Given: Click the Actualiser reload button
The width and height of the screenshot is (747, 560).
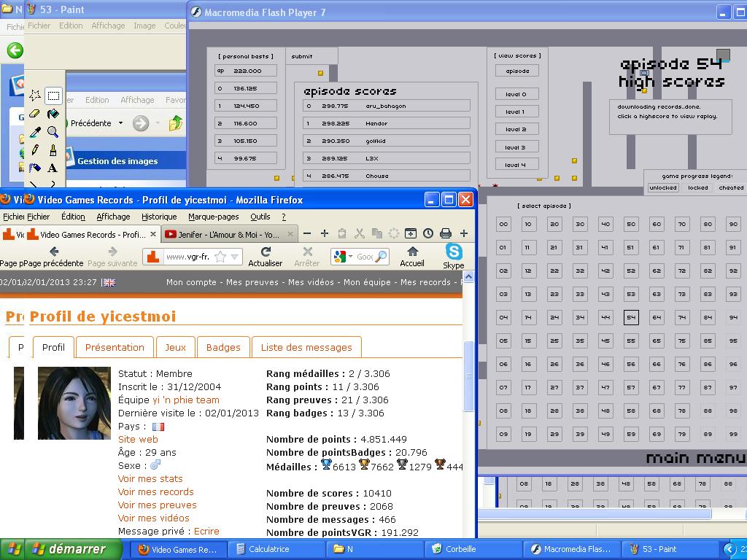Looking at the screenshot, I should pyautogui.click(x=266, y=256).
